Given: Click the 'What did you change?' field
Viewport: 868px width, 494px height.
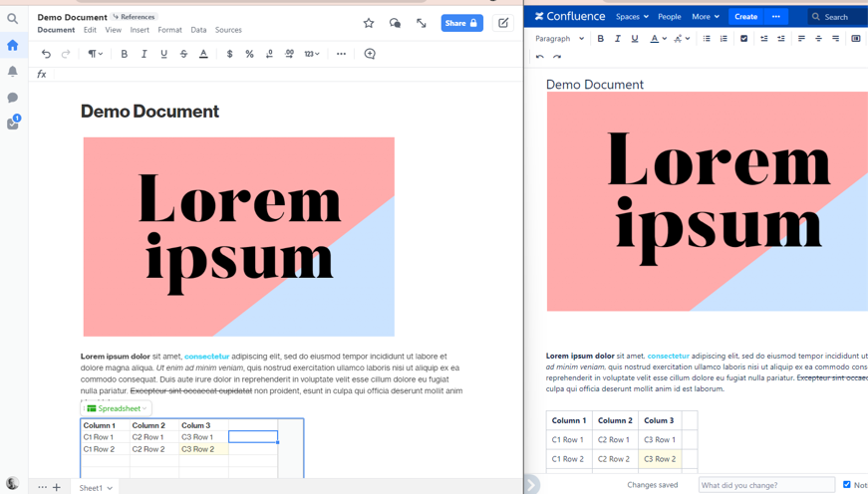Looking at the screenshot, I should (x=765, y=485).
